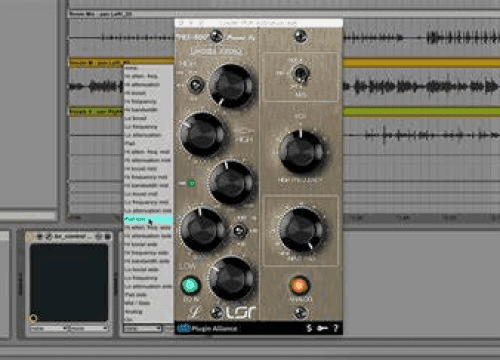Image resolution: width=500 pixels, height=360 pixels.
Task: Click the plugin window title bar text
Action: pos(258,23)
